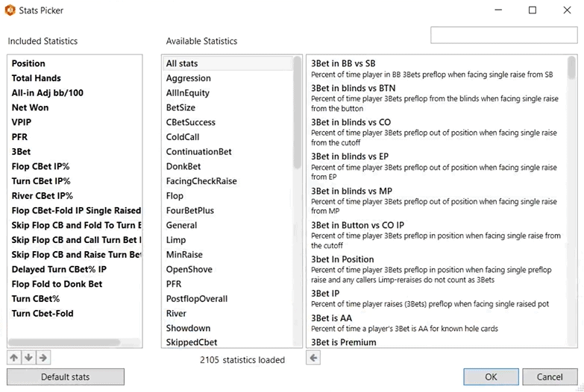The width and height of the screenshot is (584, 392).
Task: Click the left arrow add-stat button
Action: [314, 358]
